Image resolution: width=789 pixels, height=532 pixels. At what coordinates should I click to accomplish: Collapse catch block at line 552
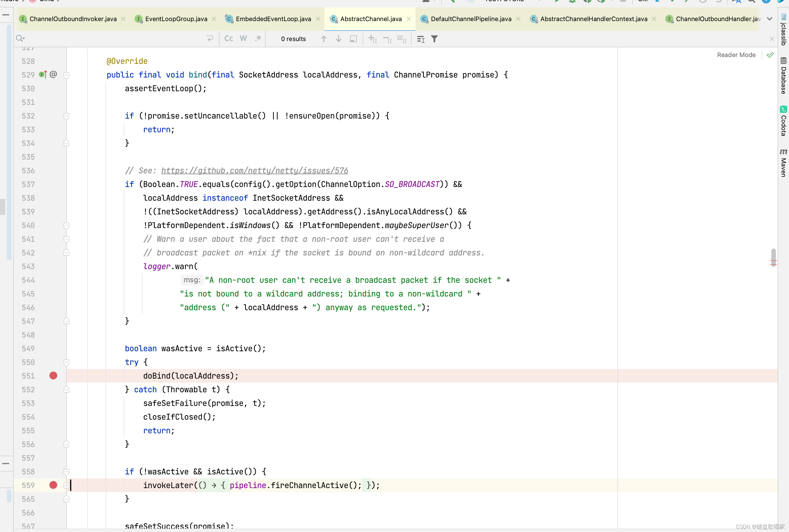[x=66, y=389]
